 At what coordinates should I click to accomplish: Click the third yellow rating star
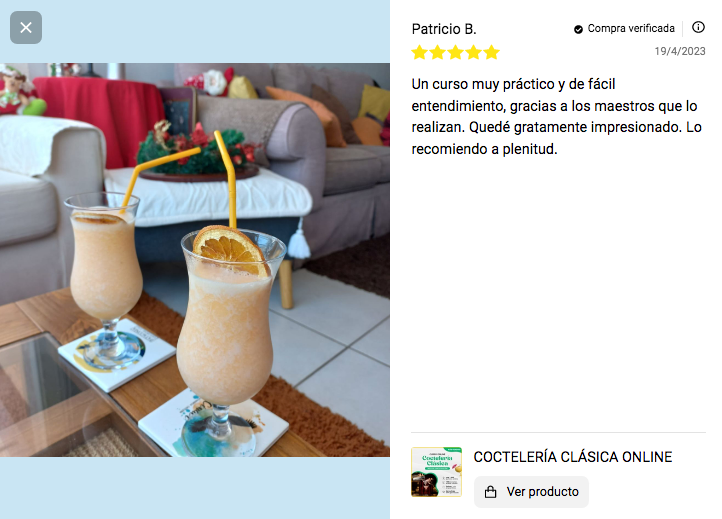click(x=455, y=52)
